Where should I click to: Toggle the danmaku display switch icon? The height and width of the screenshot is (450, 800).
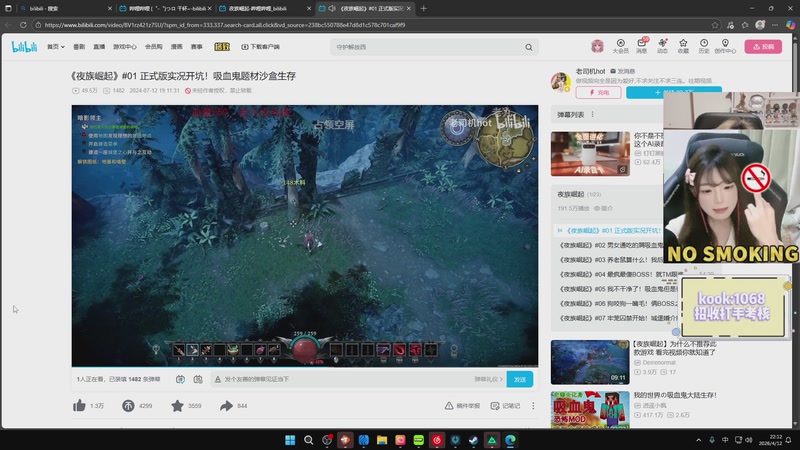pyautogui.click(x=180, y=379)
